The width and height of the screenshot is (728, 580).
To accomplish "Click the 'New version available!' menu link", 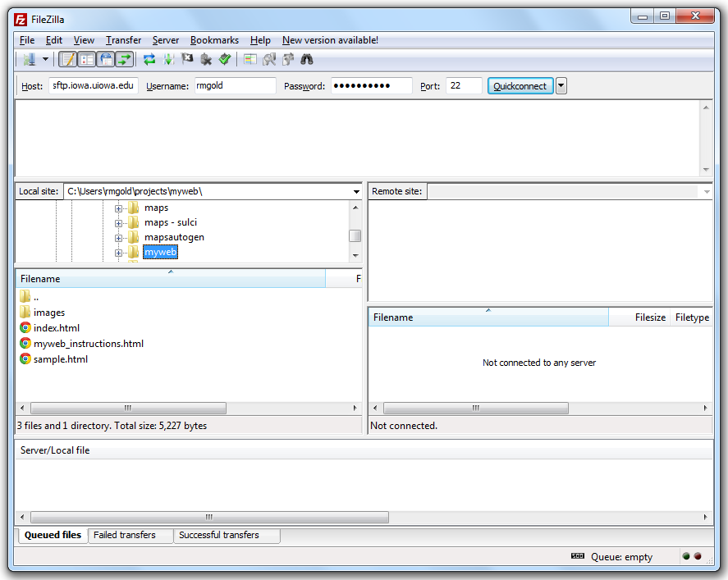I will pos(330,40).
